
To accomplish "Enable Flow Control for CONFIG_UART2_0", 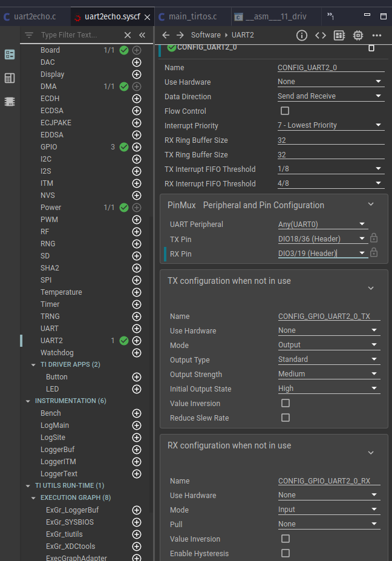I will point(284,111).
